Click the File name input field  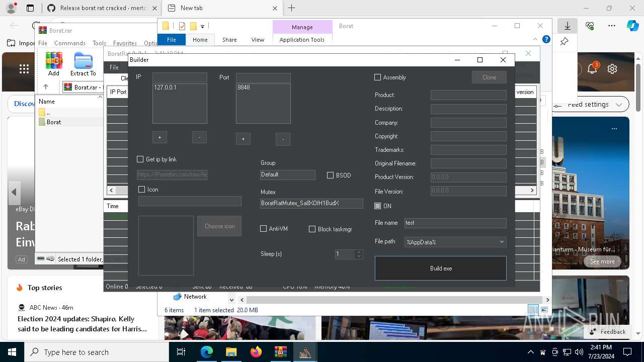[x=455, y=223]
